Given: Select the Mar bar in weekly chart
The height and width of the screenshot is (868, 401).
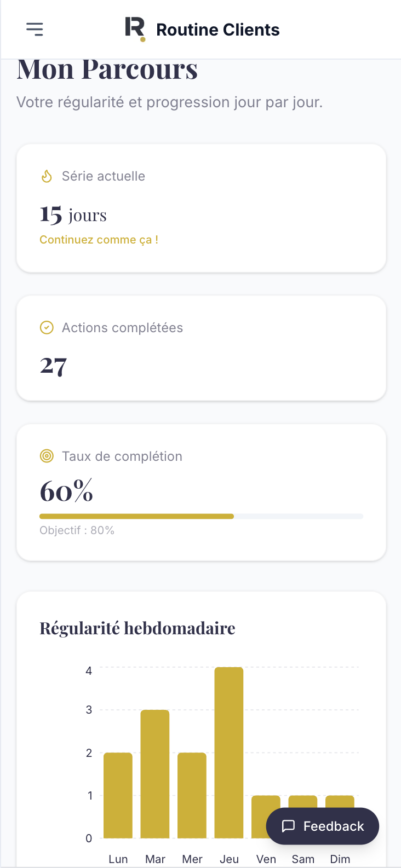Looking at the screenshot, I should coord(155,774).
